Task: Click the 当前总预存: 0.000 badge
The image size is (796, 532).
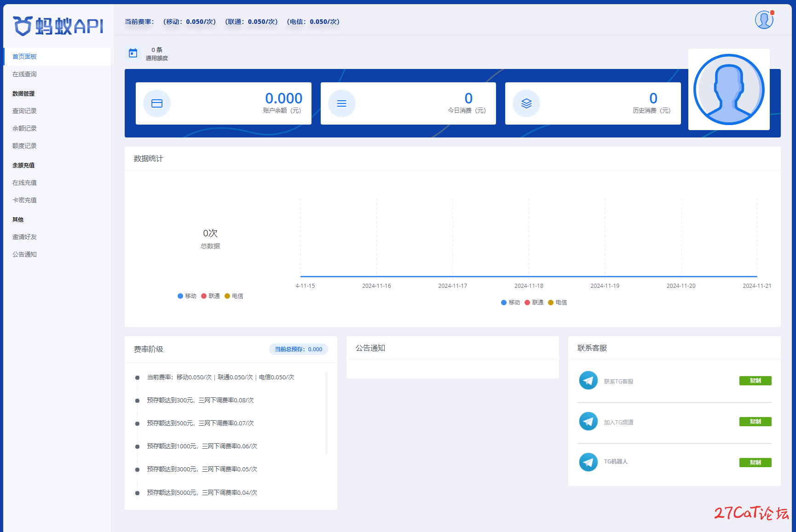Action: point(299,349)
